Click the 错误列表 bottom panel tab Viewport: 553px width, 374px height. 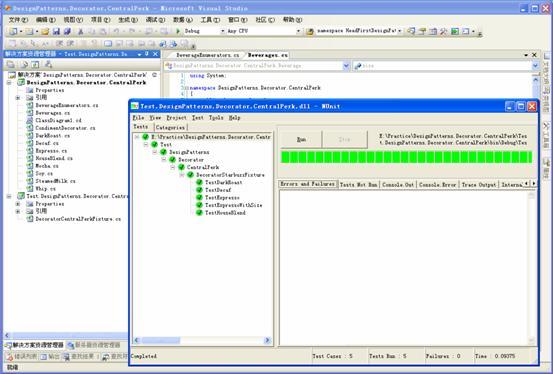pos(21,357)
